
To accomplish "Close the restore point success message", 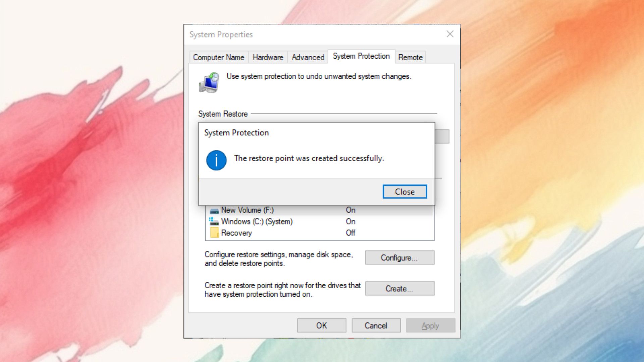I will (x=405, y=192).
